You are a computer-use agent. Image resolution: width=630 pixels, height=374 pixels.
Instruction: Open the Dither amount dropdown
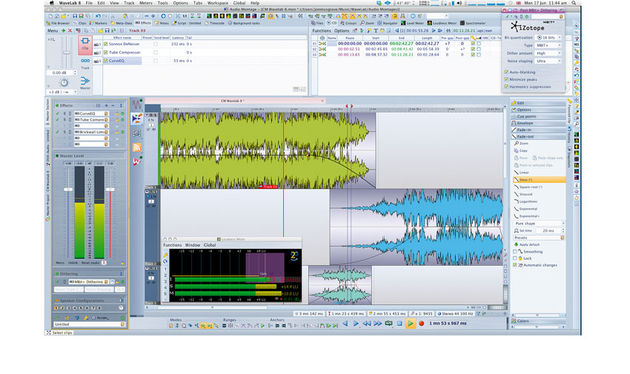[548, 53]
